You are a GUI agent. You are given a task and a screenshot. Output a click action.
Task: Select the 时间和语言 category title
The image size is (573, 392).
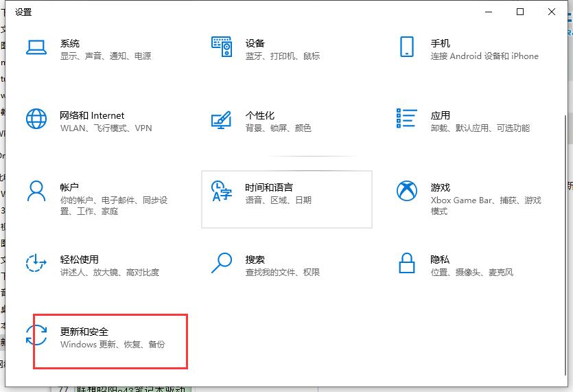coord(269,187)
